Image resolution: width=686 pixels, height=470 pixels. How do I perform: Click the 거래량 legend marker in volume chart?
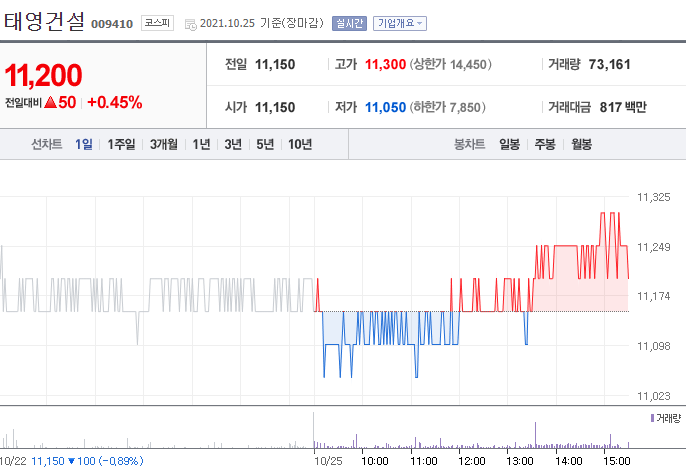click(652, 418)
